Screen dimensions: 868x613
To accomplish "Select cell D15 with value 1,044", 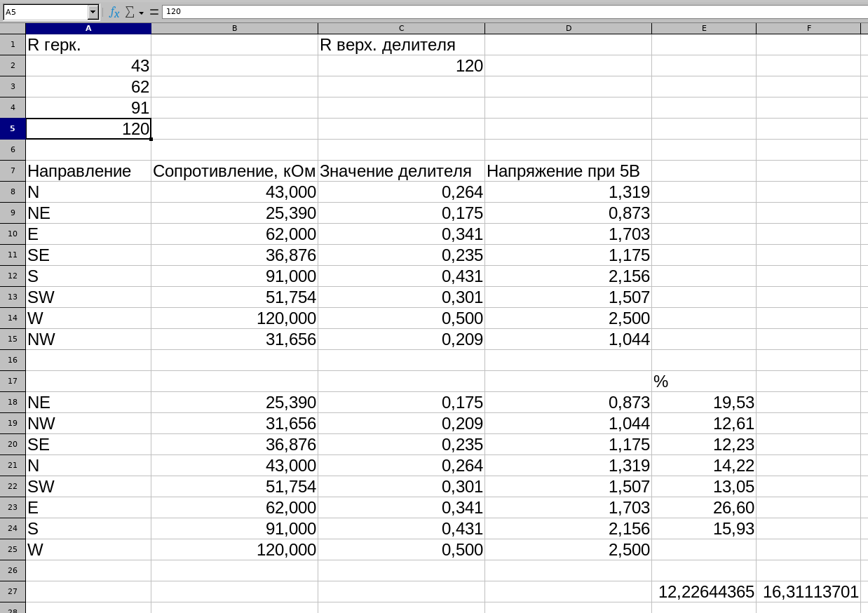I will click(x=568, y=339).
